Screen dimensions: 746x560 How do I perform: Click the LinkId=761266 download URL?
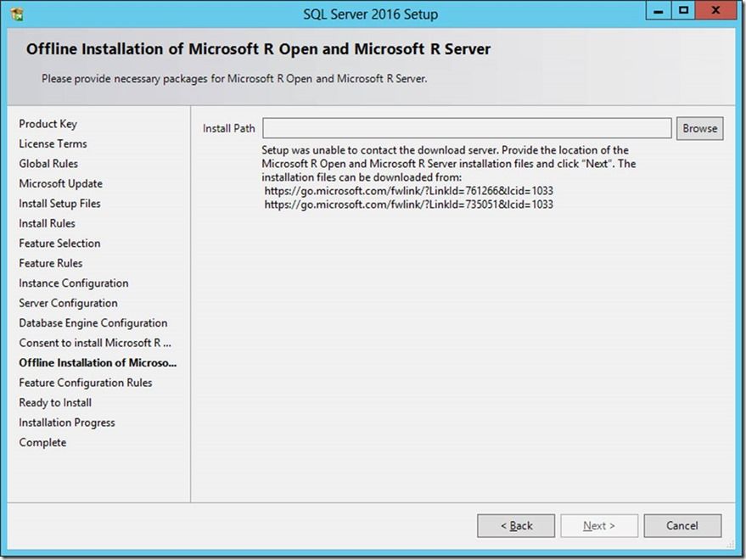click(409, 191)
